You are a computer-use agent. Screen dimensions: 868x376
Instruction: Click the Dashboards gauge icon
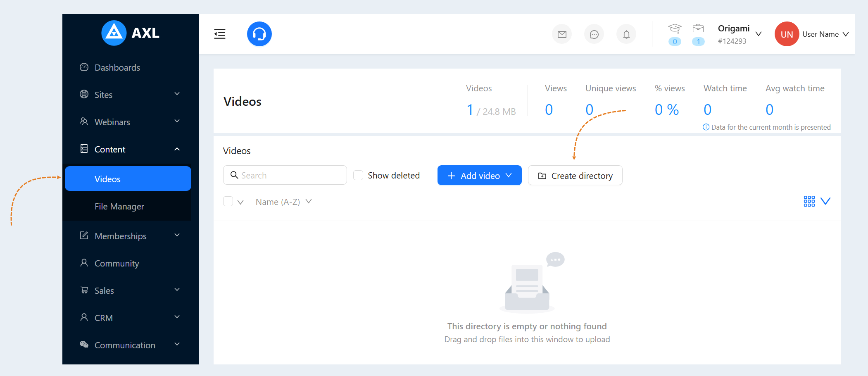point(84,67)
